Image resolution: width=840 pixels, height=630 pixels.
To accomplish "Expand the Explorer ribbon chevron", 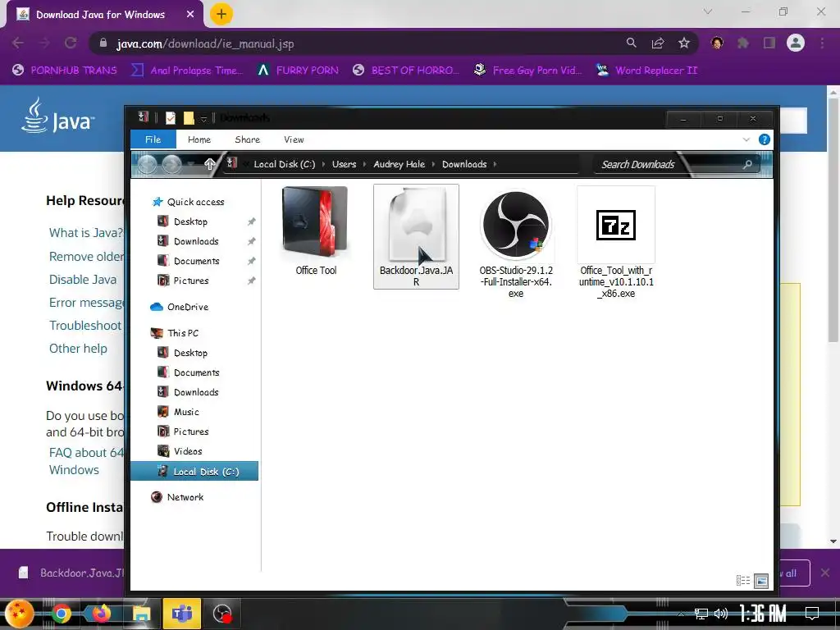I will click(x=746, y=139).
